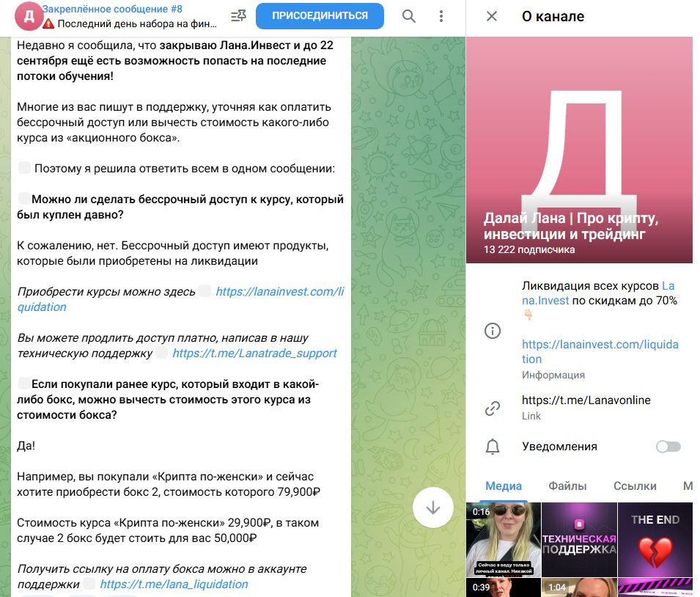
Task: Open lanainvest.com/liquidation link in message
Action: click(x=180, y=299)
